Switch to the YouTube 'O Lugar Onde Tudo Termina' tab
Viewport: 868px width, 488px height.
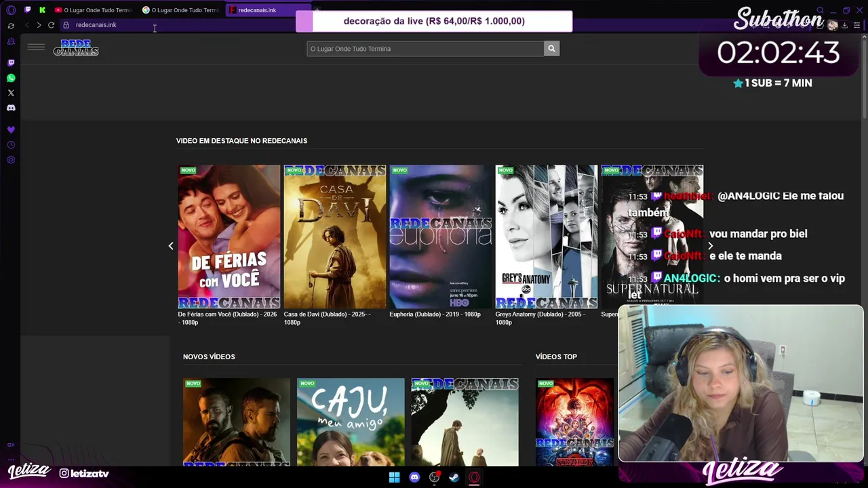(93, 10)
